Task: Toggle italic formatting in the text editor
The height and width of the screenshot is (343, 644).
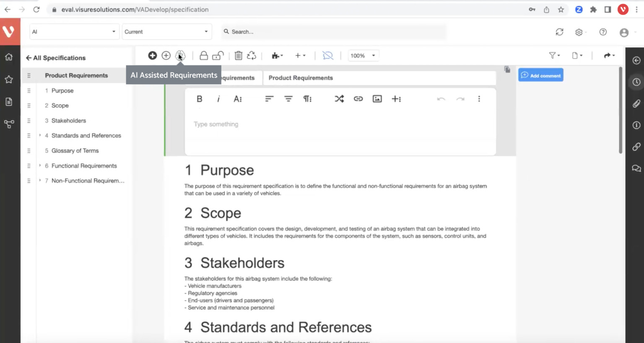Action: (218, 99)
